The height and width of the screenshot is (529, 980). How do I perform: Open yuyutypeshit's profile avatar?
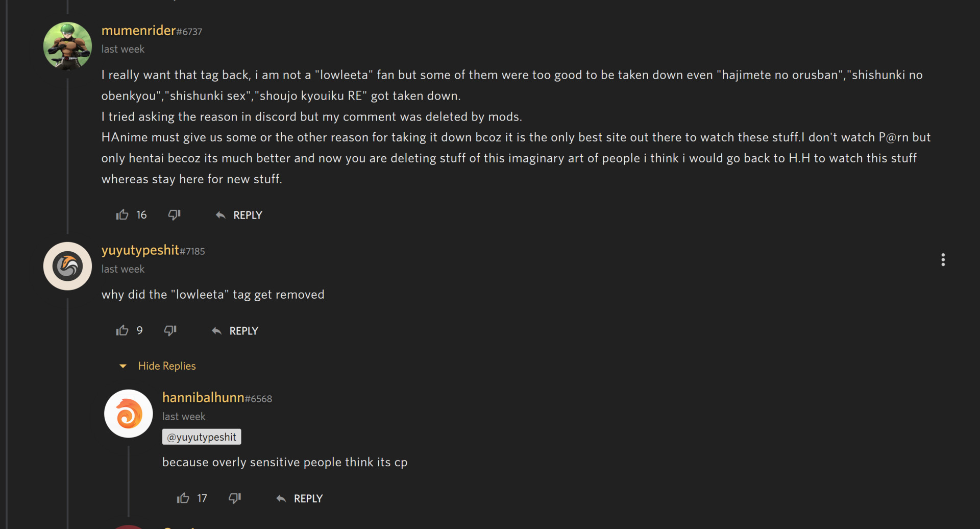coord(67,266)
